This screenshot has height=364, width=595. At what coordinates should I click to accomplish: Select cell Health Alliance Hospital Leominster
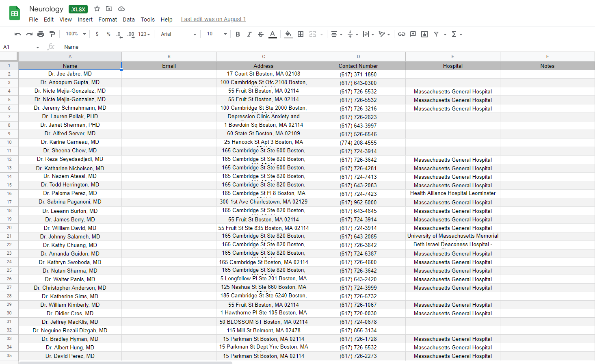pos(453,194)
